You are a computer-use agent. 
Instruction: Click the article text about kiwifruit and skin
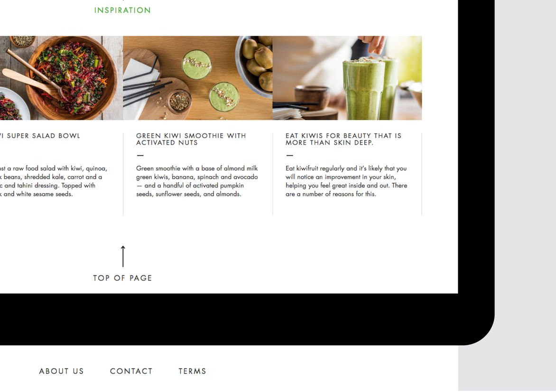[x=346, y=181]
